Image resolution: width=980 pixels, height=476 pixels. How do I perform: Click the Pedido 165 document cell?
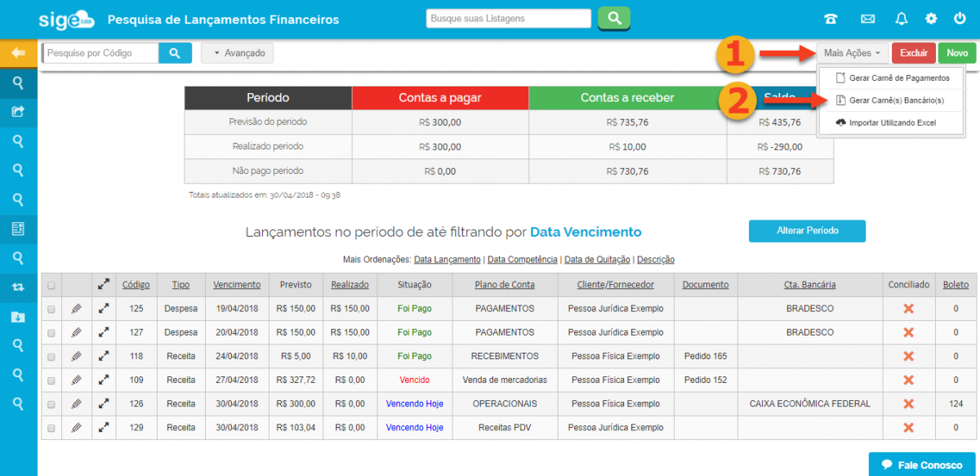click(706, 357)
